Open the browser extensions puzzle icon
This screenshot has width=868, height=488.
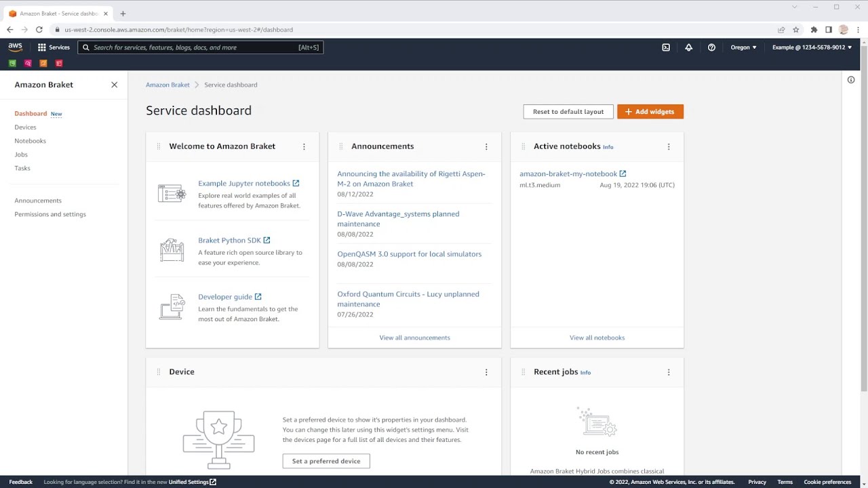[x=814, y=30]
